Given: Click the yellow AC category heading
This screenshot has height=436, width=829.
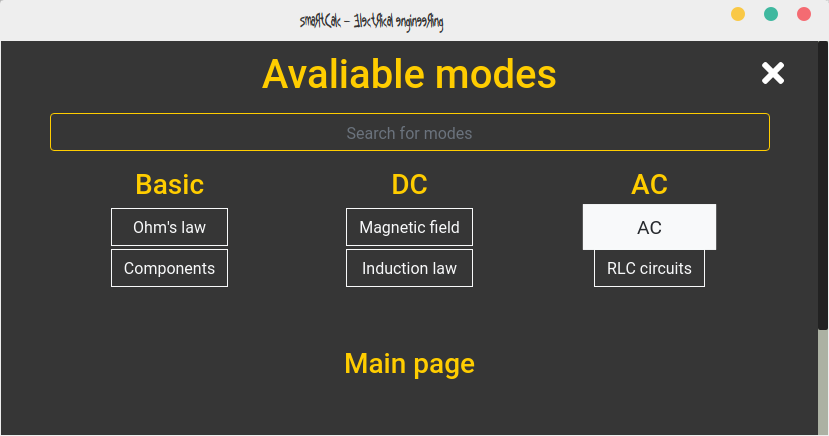Looking at the screenshot, I should tap(649, 184).
